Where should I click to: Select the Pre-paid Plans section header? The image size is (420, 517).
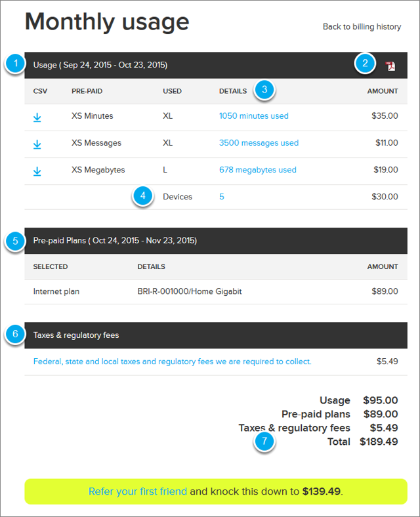pyautogui.click(x=216, y=241)
